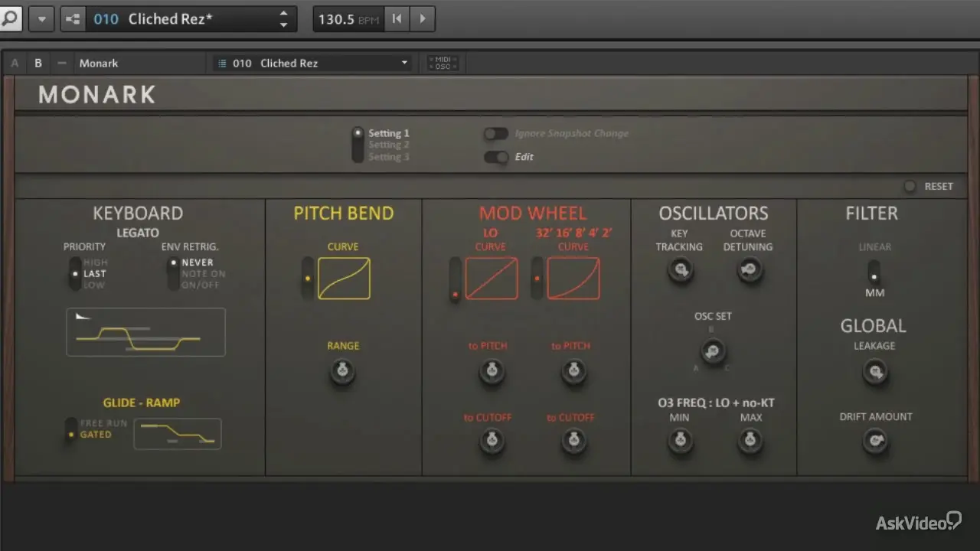Click the Pitch Bend RANGE knob
The height and width of the screenshot is (551, 980).
tap(342, 373)
